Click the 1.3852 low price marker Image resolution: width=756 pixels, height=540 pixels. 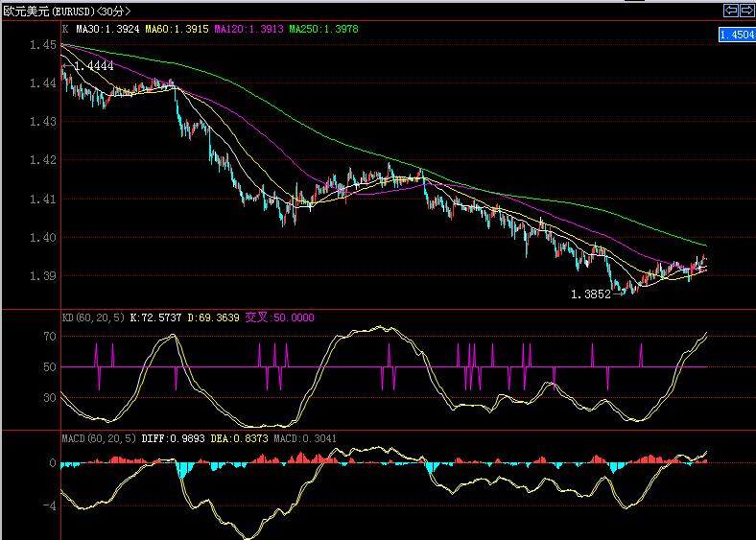coord(590,294)
